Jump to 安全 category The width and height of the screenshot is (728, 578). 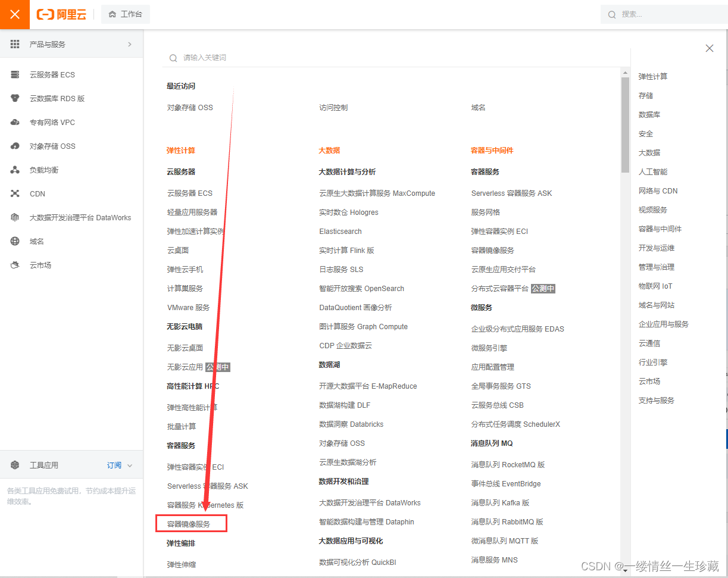[646, 133]
